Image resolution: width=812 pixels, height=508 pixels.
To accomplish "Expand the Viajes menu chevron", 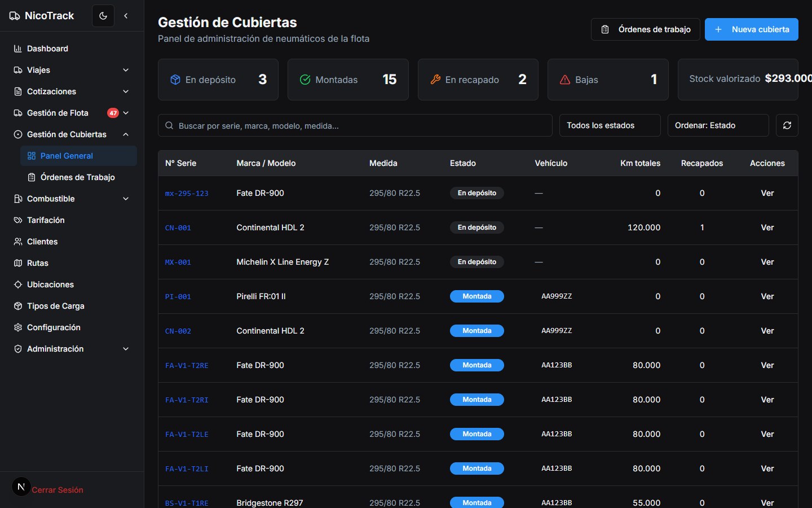I will (126, 70).
